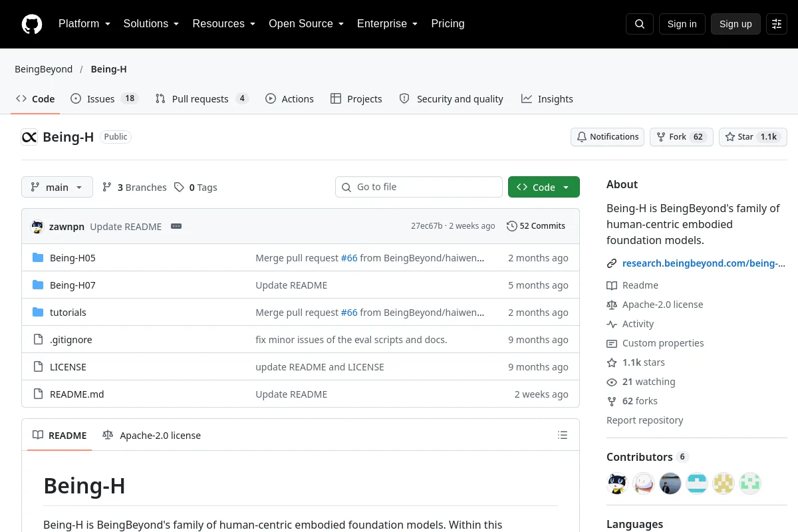
Task: Open the 62 forks link in About
Action: pos(632,401)
